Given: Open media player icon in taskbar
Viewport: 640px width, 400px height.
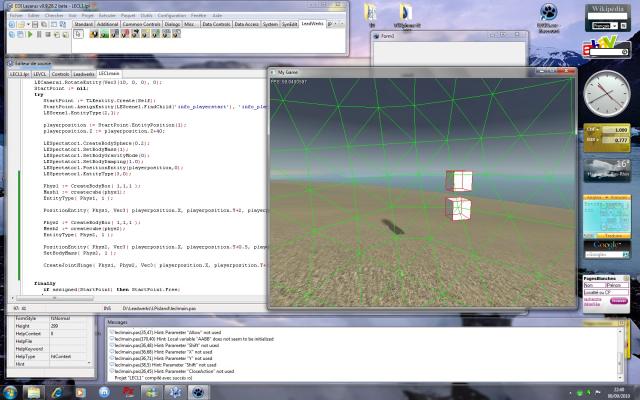Looking at the screenshot, I should click(80, 392).
